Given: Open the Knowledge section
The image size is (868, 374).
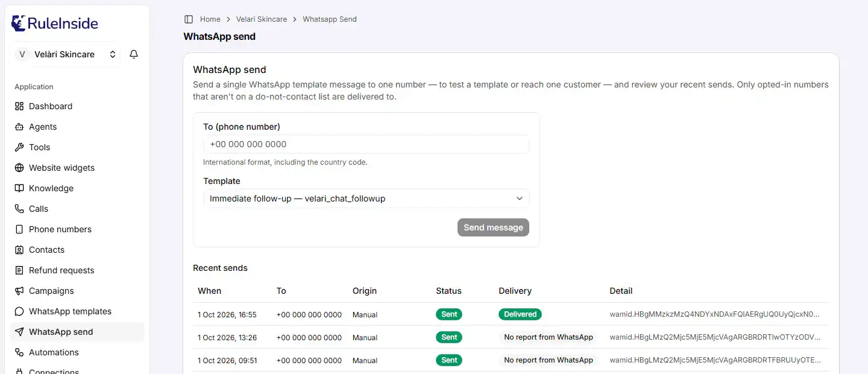Looking at the screenshot, I should 77,188.
